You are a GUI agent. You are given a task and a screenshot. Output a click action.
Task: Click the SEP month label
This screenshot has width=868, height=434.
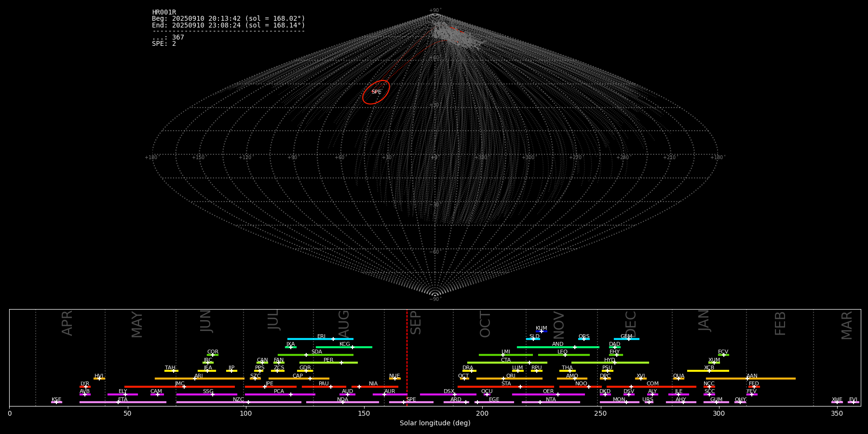(416, 323)
